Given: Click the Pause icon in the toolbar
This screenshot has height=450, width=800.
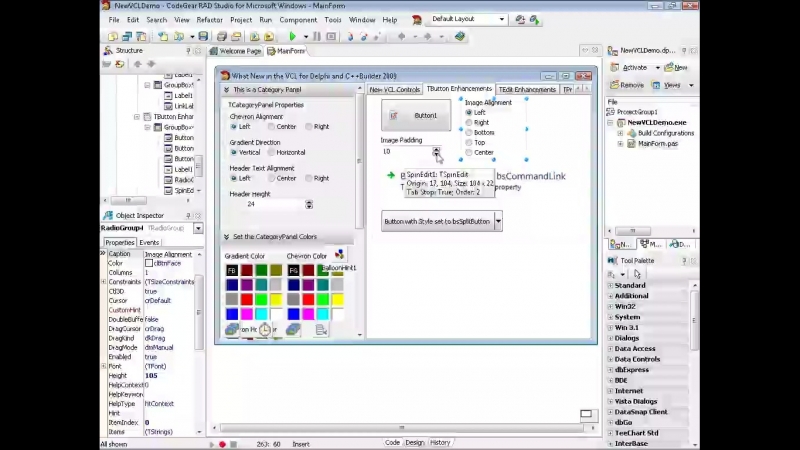Looking at the screenshot, I should coord(317,37).
